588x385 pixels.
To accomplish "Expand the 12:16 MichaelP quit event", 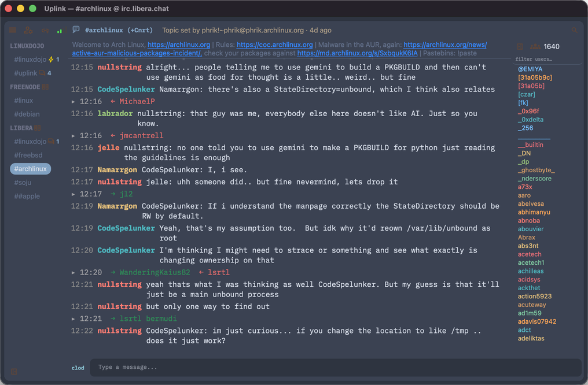I will pyautogui.click(x=73, y=102).
